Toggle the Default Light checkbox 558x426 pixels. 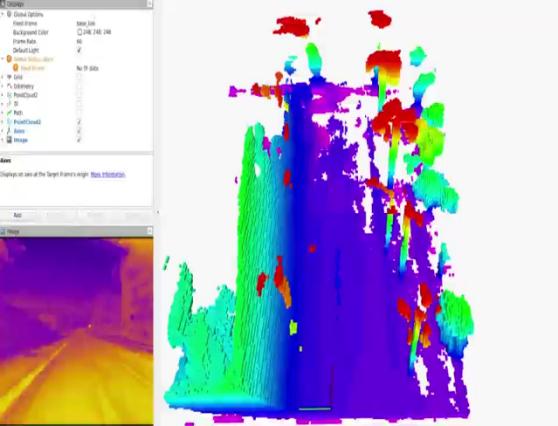tap(79, 50)
